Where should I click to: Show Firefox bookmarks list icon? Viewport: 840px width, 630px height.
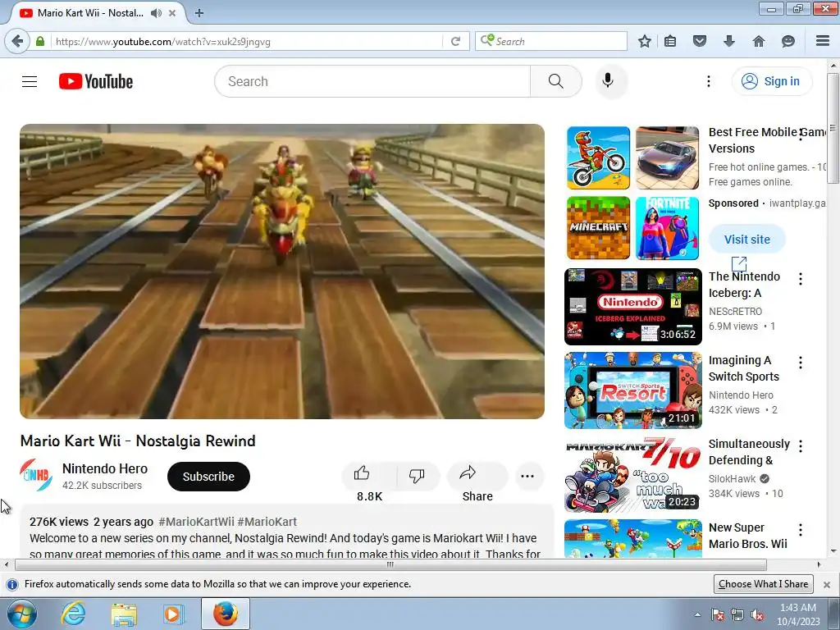(x=670, y=41)
